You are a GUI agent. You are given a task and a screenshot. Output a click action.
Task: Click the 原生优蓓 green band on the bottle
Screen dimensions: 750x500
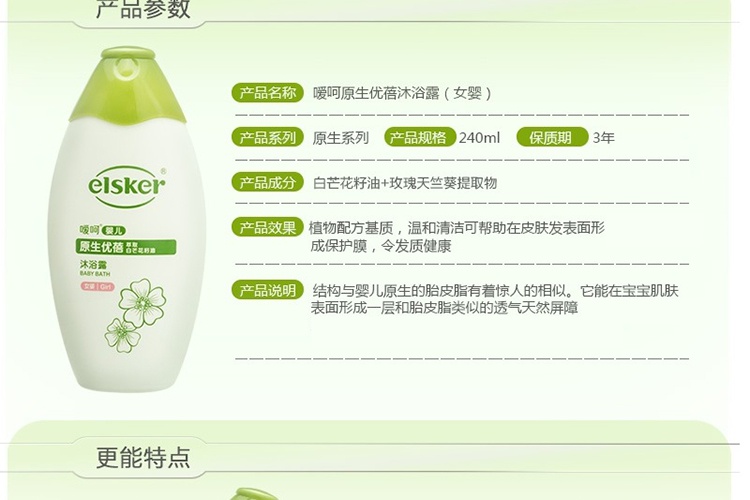click(126, 246)
